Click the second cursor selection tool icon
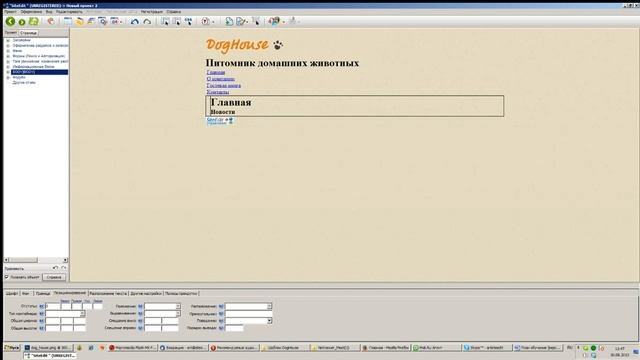This screenshot has height=360, width=640. tap(177, 21)
